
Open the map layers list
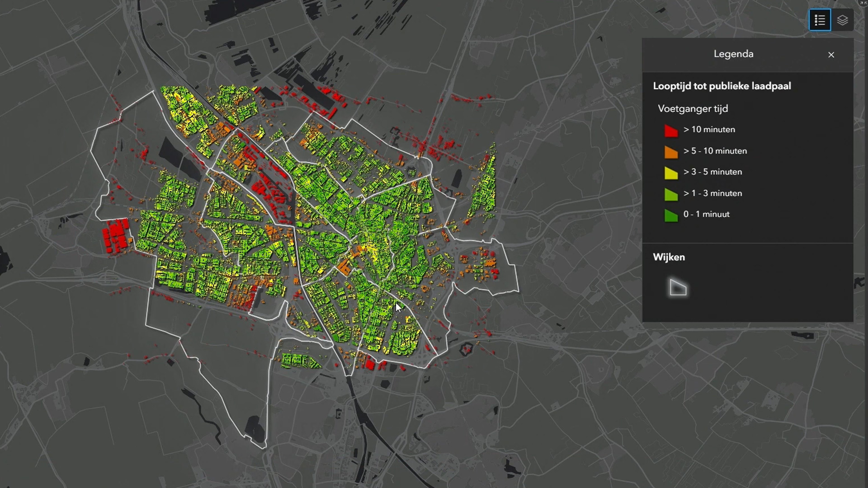point(842,20)
